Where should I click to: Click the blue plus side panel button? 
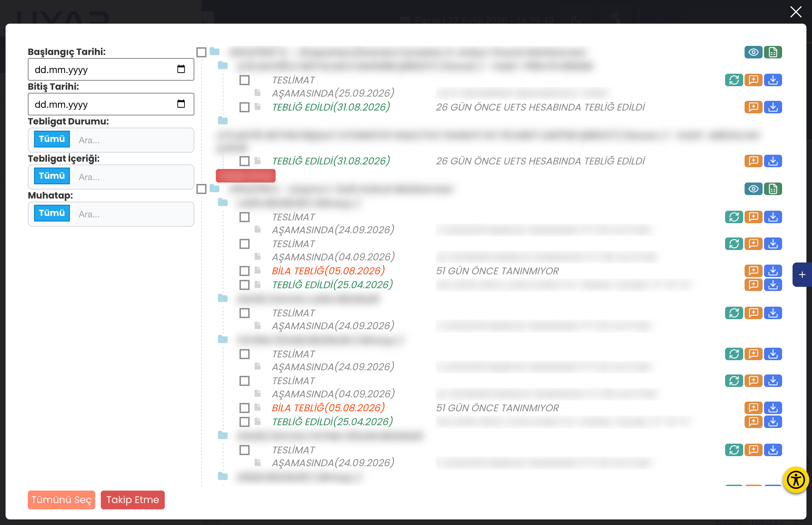point(802,275)
